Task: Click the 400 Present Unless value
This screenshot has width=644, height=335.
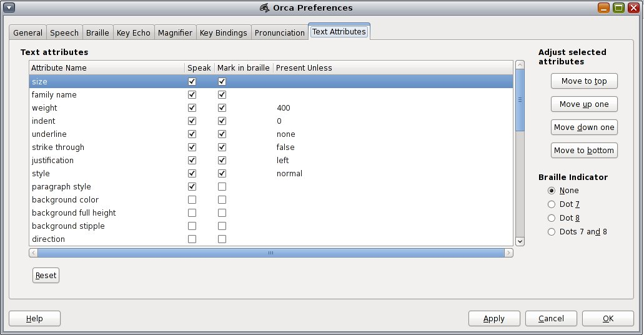Action: coord(284,107)
